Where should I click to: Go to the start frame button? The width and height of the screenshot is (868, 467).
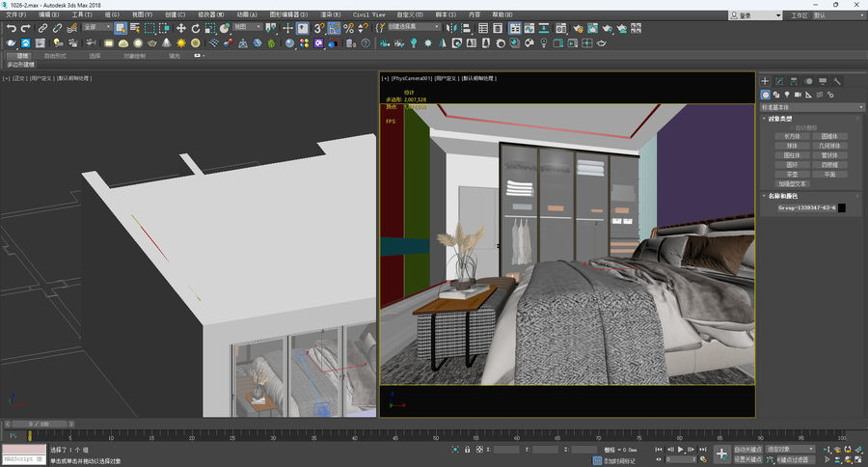(659, 450)
